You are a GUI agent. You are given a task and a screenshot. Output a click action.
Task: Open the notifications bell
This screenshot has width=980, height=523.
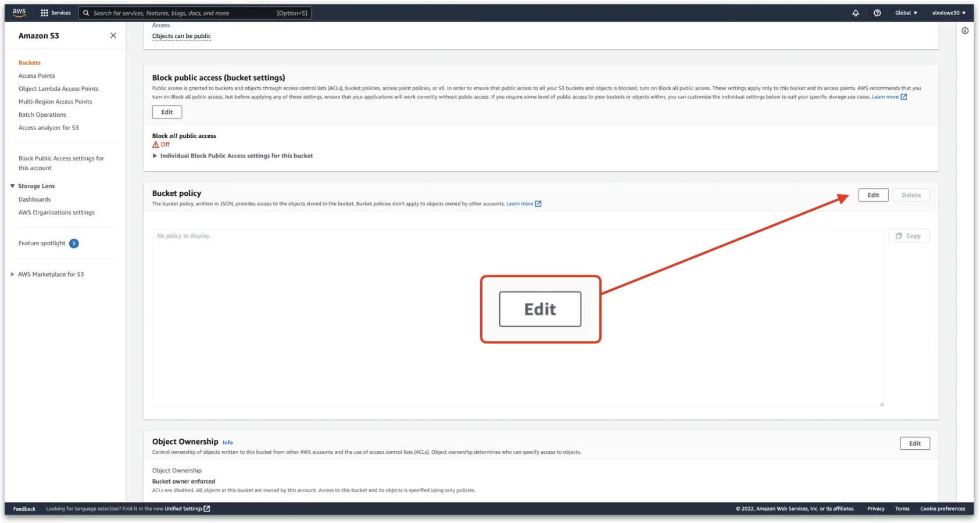tap(856, 13)
